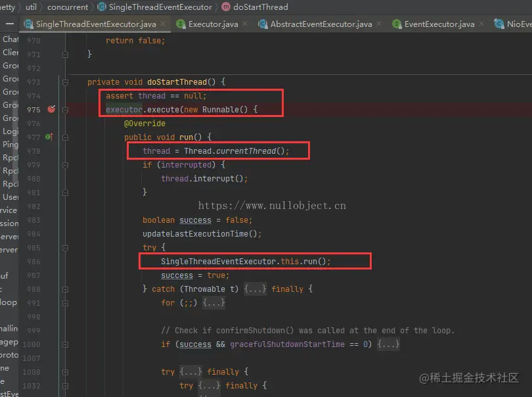Click 'SingleThreadEventExecutor' on line 986
Screen dimensions: 532x397
click(x=218, y=261)
